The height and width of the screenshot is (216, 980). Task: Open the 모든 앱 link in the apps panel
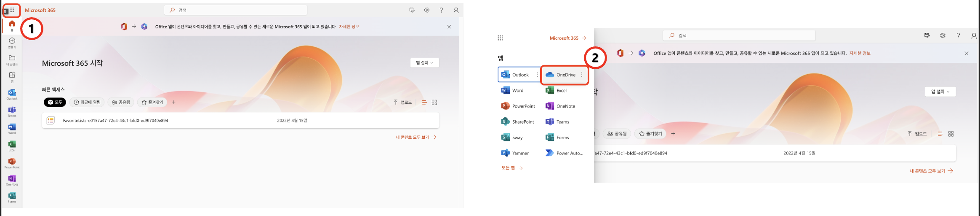pos(512,168)
